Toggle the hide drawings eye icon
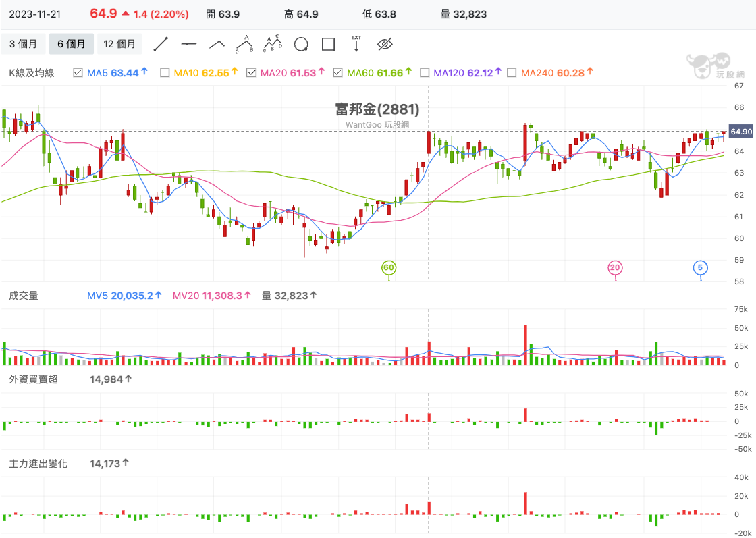 385,45
